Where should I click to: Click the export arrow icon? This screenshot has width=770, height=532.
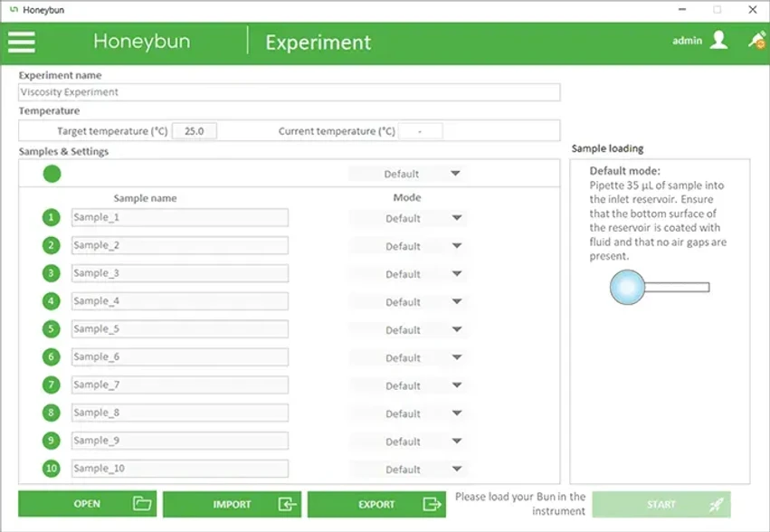click(432, 504)
